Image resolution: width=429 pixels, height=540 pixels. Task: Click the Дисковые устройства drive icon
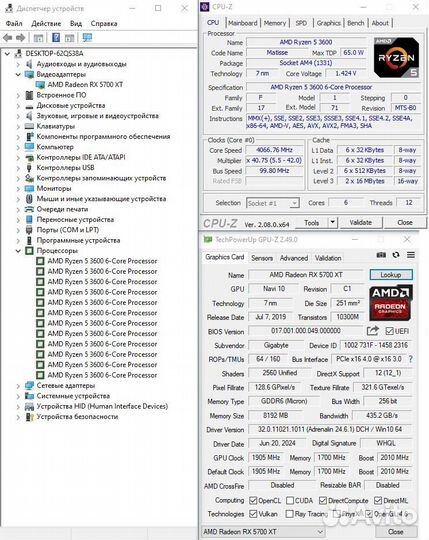(x=30, y=106)
